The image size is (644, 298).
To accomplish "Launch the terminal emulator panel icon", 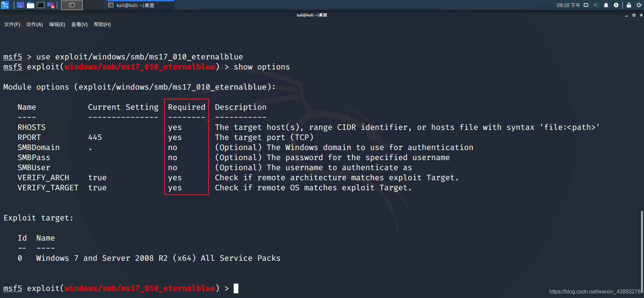I will point(41,5).
